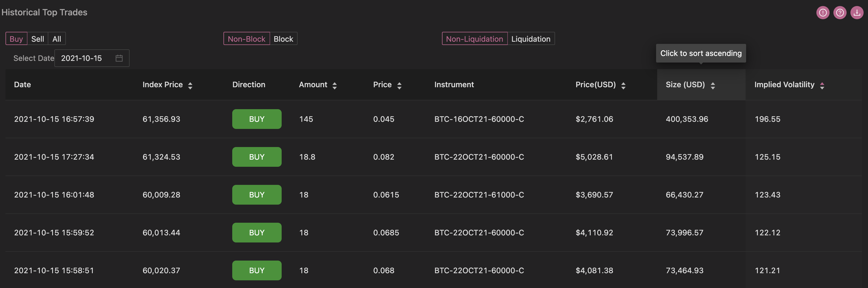The width and height of the screenshot is (868, 288).
Task: Click date 2021-10-15 17:27:34
Action: 54,157
